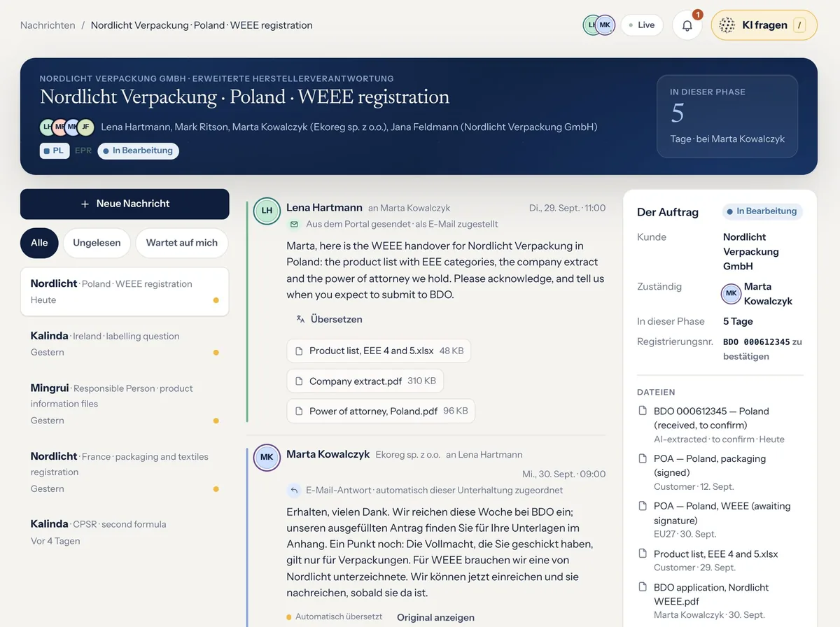Click document icon for POA packaging signed

(643, 458)
